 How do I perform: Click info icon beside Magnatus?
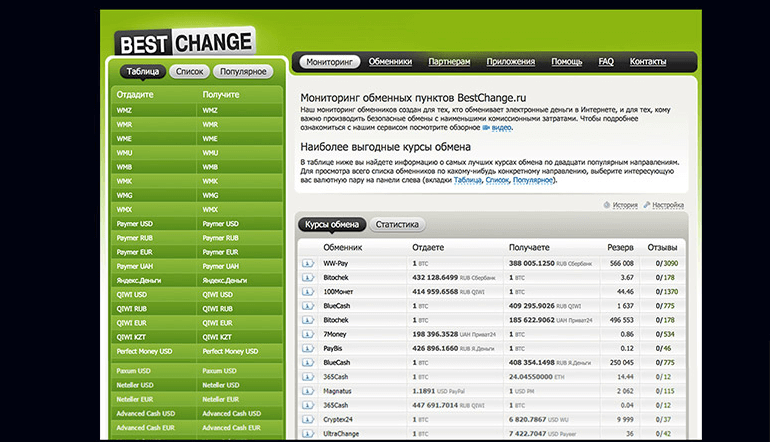coord(308,391)
